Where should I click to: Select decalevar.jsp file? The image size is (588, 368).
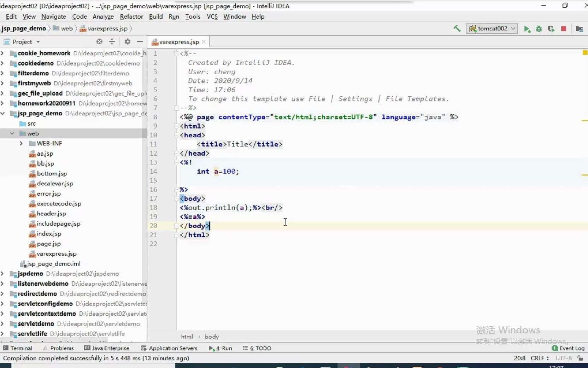coord(51,183)
